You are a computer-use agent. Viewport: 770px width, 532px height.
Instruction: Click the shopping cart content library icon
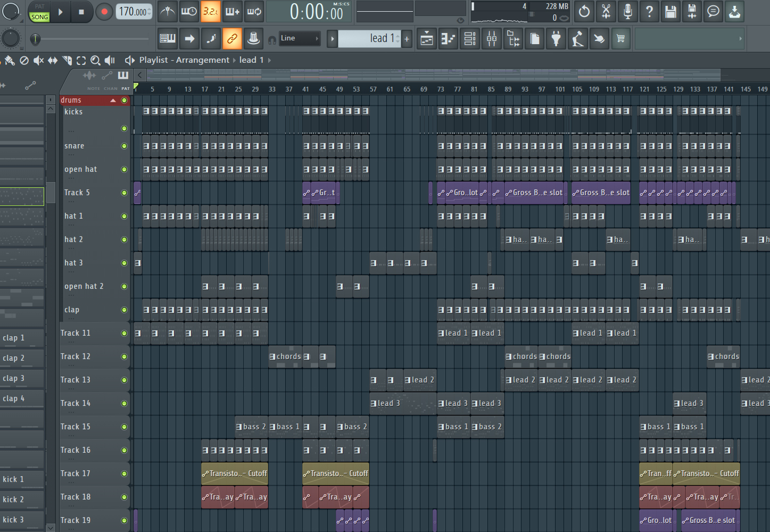pyautogui.click(x=620, y=38)
